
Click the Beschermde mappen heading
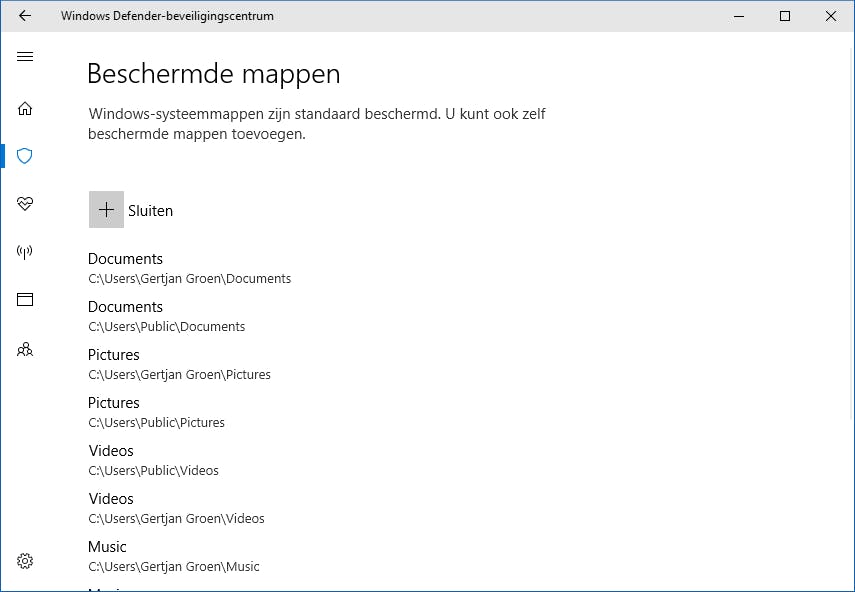213,74
